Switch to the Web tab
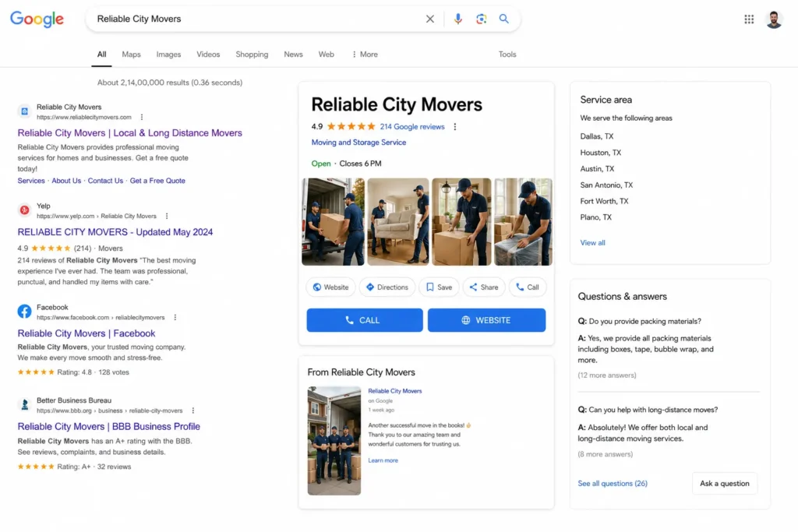Screen dimensions: 798x532 tap(327, 55)
